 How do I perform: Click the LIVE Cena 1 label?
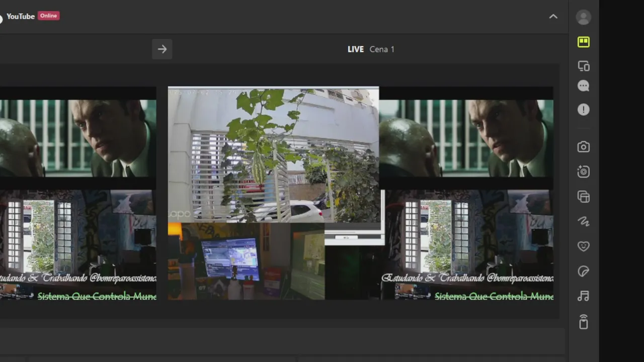[x=371, y=49]
